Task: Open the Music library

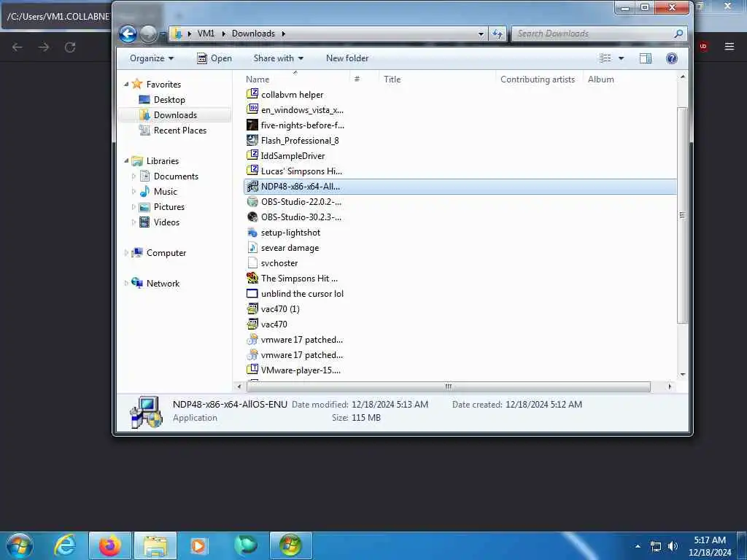Action: pos(158,192)
